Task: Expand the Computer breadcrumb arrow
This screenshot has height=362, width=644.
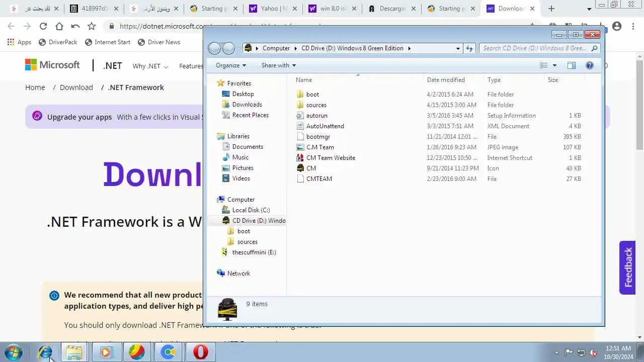Action: 295,48
